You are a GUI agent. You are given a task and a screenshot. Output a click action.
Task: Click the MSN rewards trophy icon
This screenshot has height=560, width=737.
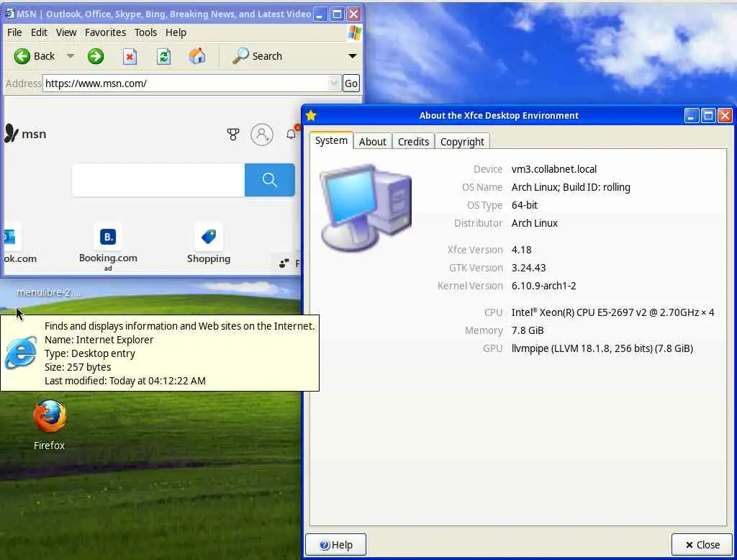(232, 135)
